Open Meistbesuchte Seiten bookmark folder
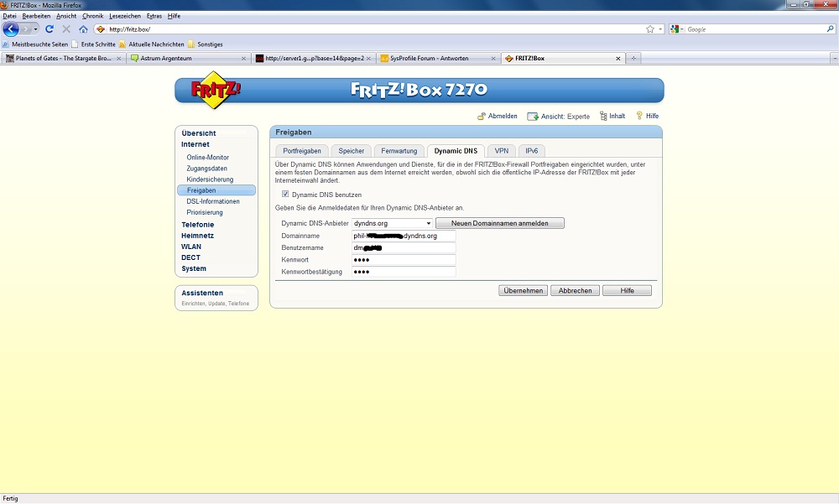 35,44
